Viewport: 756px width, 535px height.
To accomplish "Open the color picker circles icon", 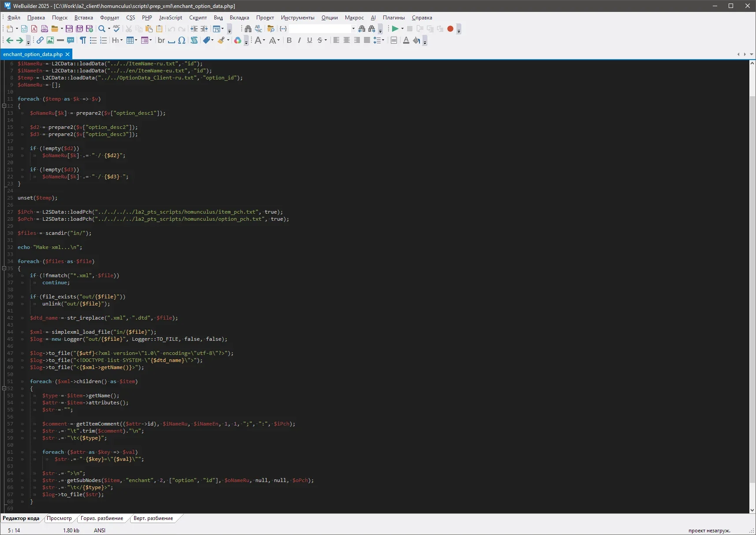I will coord(238,41).
